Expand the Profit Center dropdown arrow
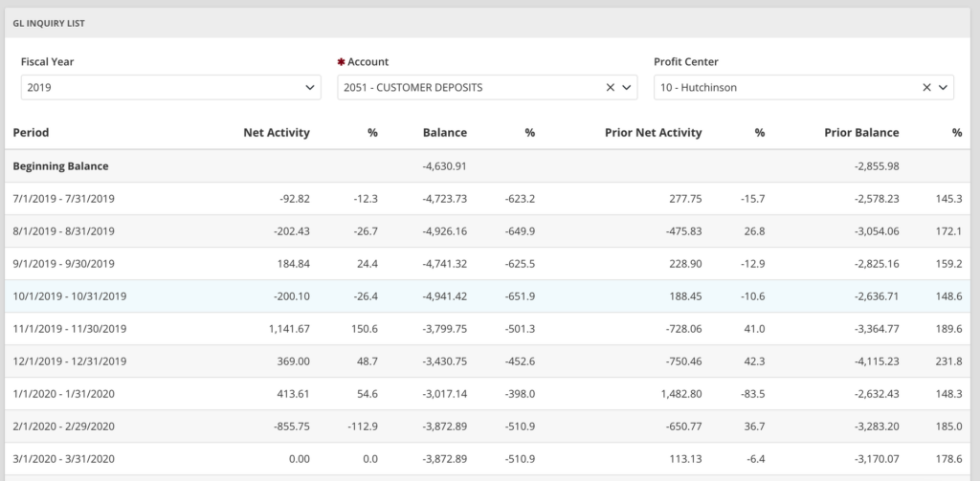 pyautogui.click(x=944, y=87)
